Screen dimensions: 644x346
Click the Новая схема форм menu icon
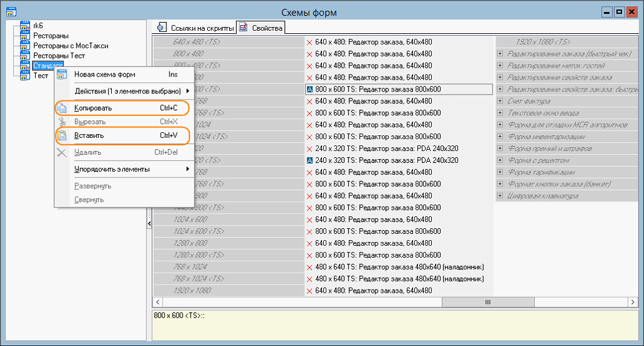click(62, 75)
